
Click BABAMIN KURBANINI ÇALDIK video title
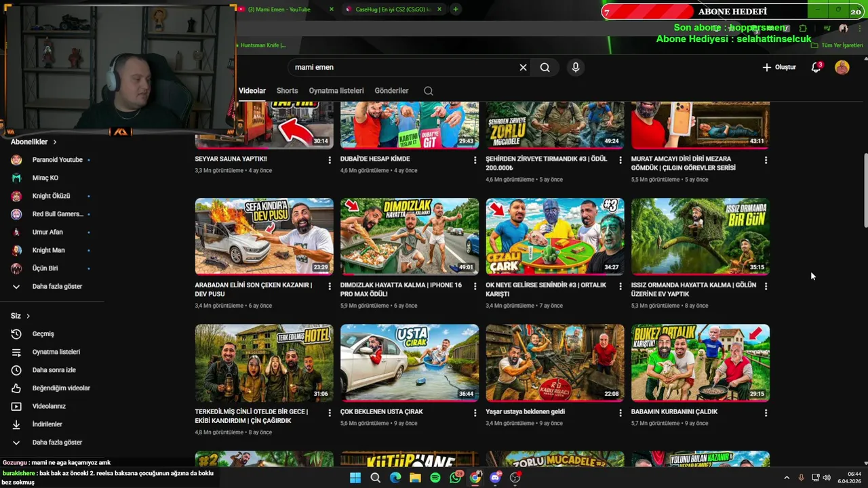674,411
